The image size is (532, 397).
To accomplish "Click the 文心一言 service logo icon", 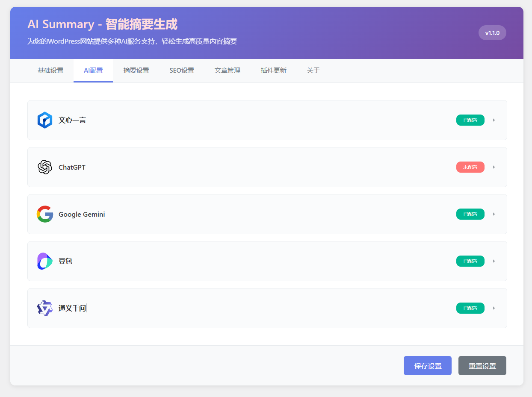I will click(44, 120).
